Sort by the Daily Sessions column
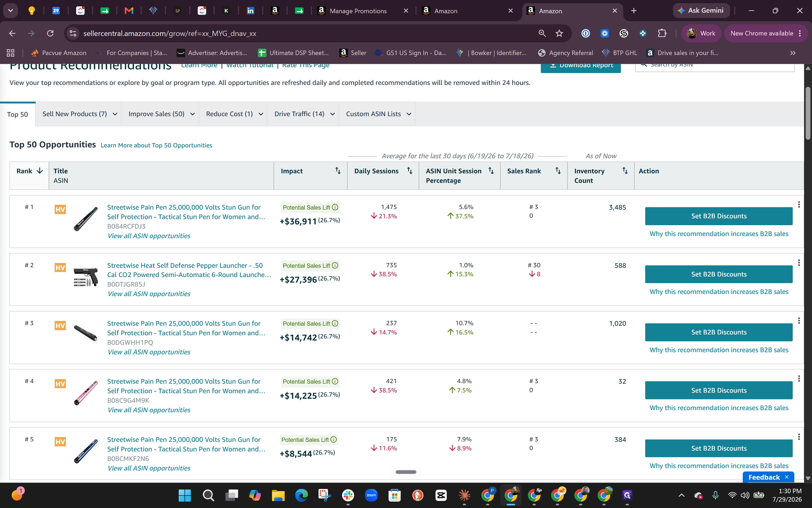812x508 pixels. tap(410, 171)
